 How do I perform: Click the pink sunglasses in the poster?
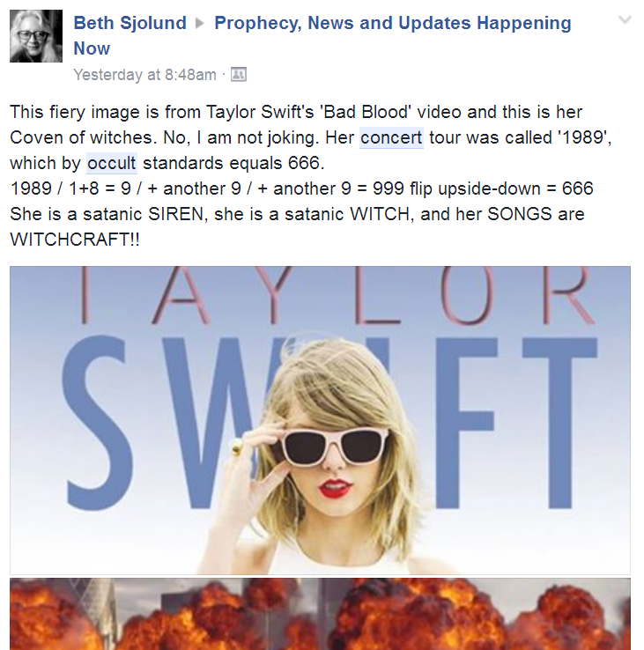tap(335, 447)
